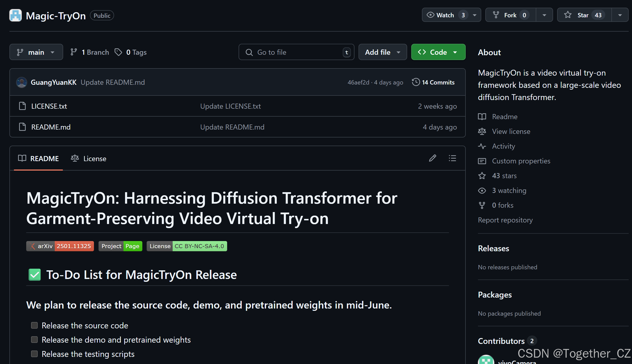Click the scale icon beside View license

[482, 131]
